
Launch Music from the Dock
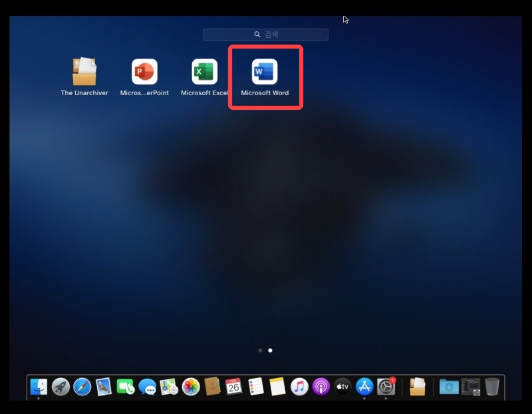tap(299, 387)
